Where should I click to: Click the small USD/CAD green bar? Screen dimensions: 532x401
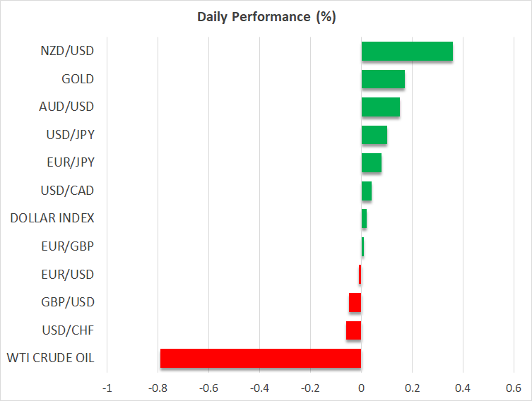tap(366, 191)
